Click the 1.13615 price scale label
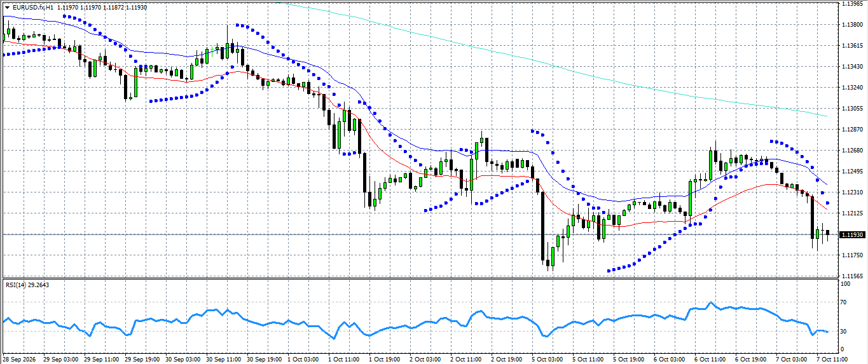This screenshot has height=364, width=868. [852, 46]
